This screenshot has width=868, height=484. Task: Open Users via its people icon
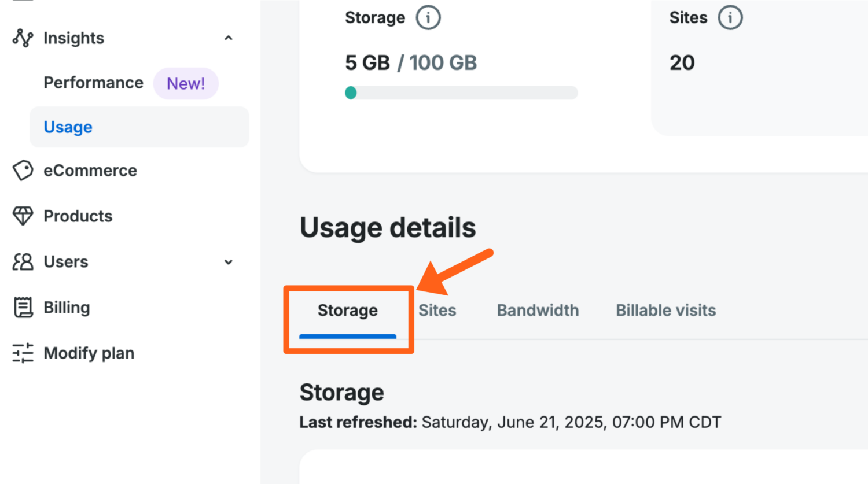22,261
